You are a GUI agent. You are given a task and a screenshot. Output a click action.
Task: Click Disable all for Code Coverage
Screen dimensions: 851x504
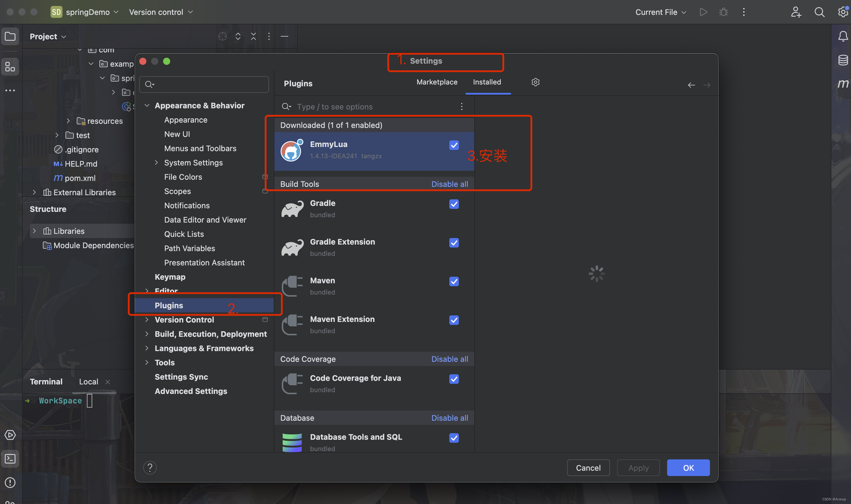(x=450, y=359)
